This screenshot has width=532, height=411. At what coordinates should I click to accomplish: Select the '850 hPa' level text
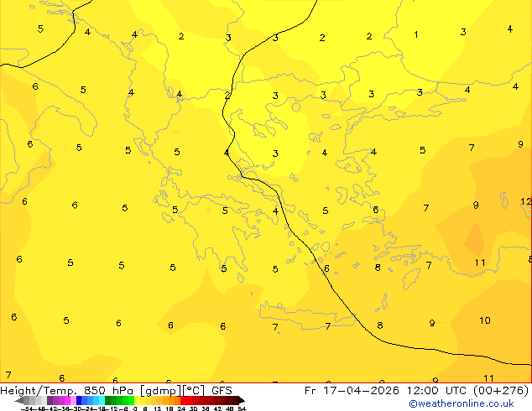(108, 391)
